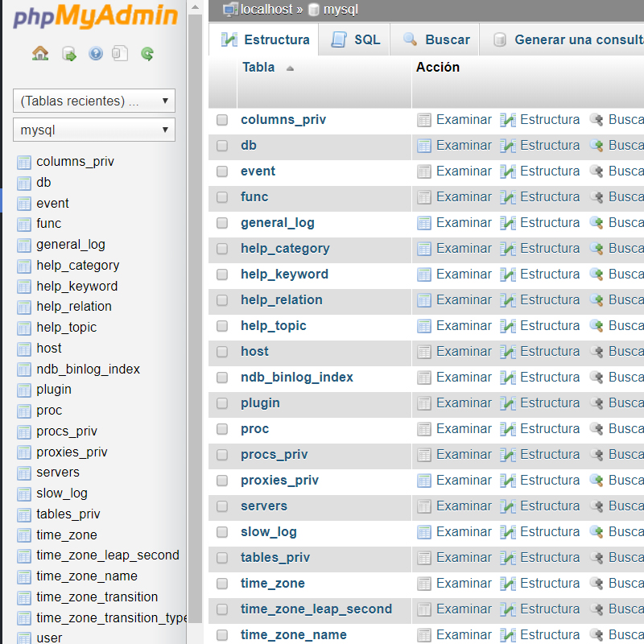Click the navigation panel scrollbar thumb

(195, 319)
